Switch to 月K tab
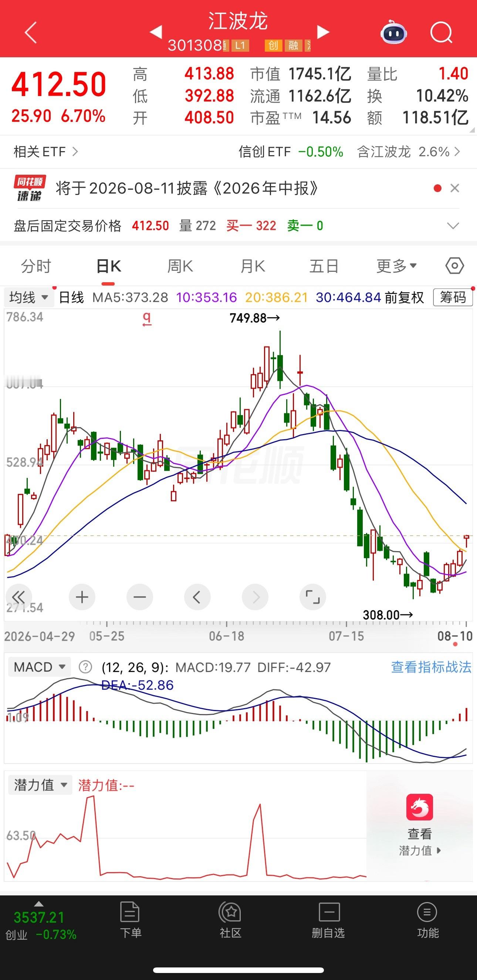Image resolution: width=477 pixels, height=980 pixels. pyautogui.click(x=253, y=266)
